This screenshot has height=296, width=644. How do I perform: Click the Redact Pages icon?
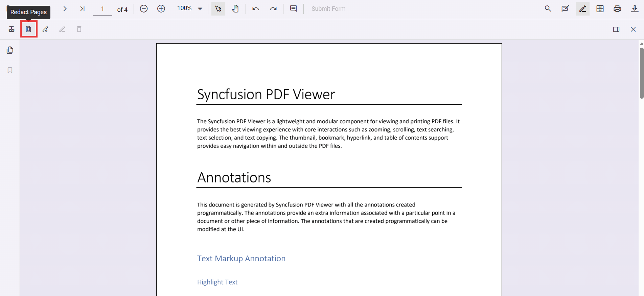click(x=28, y=29)
